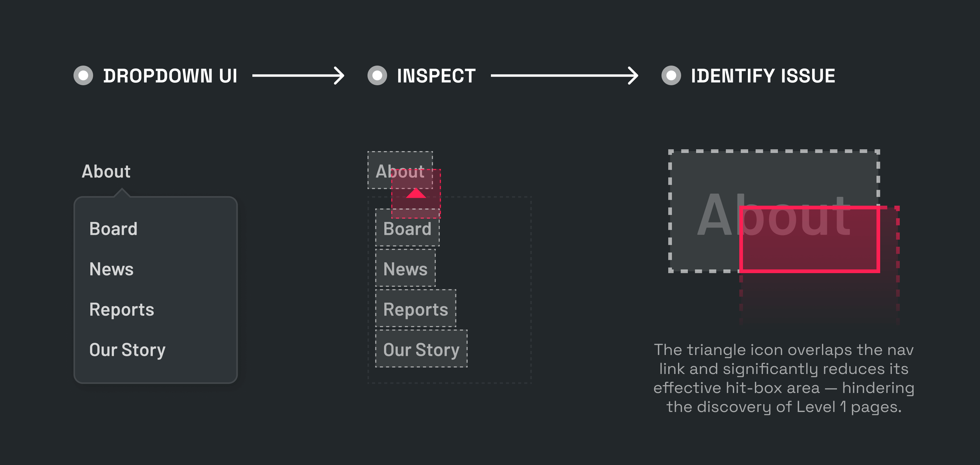Click the dropdown caret notch below About

tap(122, 193)
